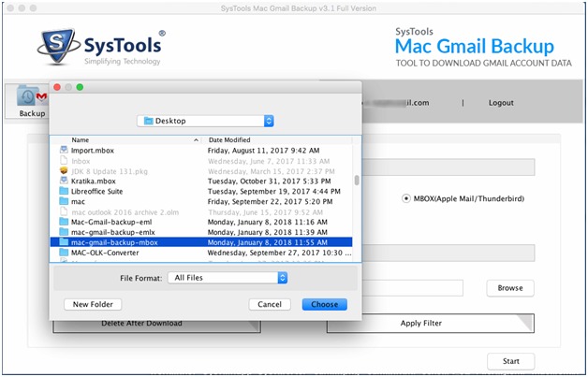
Task: Click the Kratika.mbox file icon
Action: tap(64, 181)
